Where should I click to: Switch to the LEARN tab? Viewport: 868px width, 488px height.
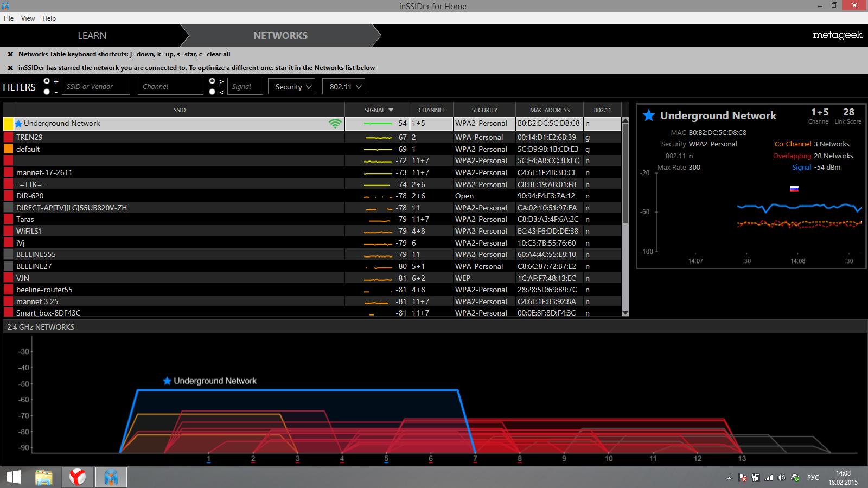[92, 36]
